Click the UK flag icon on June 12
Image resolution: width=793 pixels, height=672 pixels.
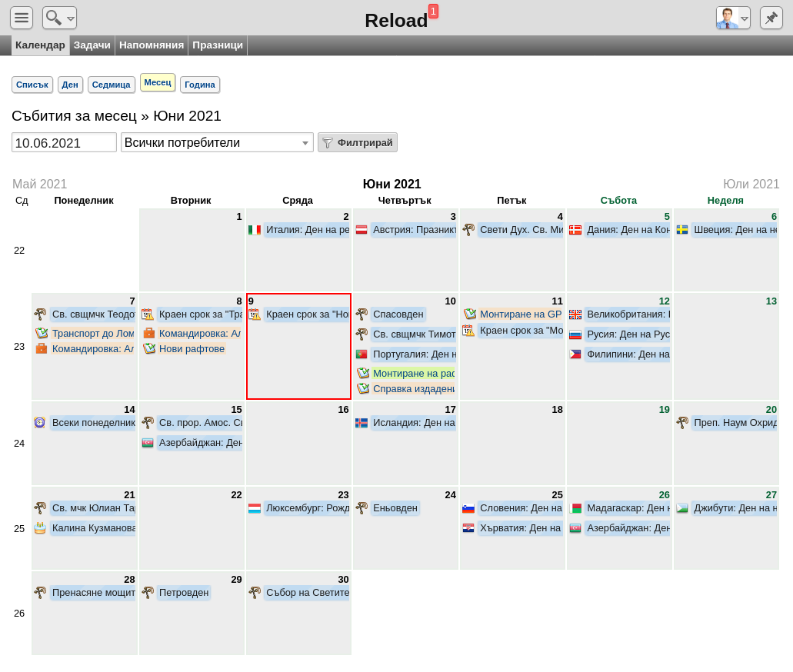click(575, 314)
